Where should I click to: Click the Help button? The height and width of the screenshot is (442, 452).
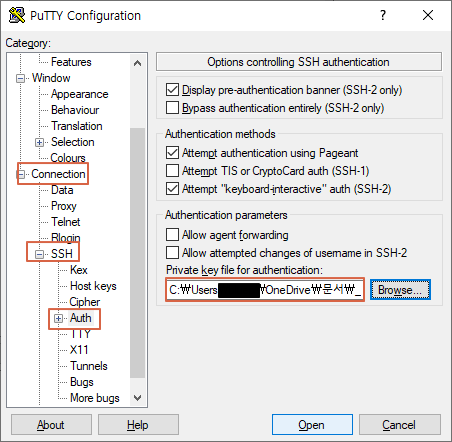pyautogui.click(x=138, y=425)
